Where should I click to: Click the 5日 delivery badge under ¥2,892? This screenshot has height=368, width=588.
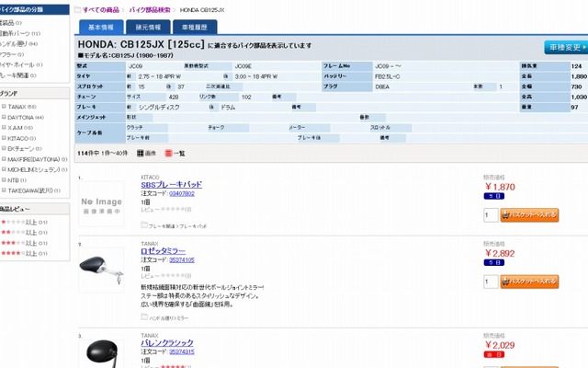click(494, 262)
